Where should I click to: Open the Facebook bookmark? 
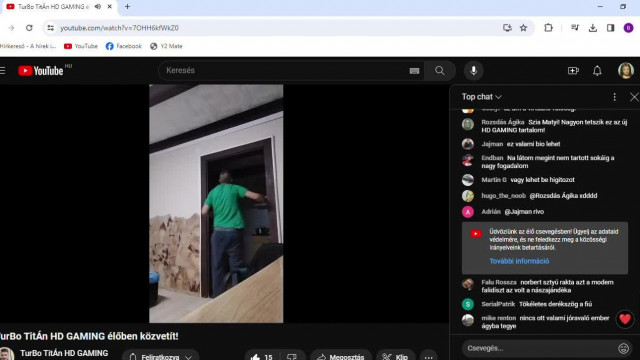123,46
